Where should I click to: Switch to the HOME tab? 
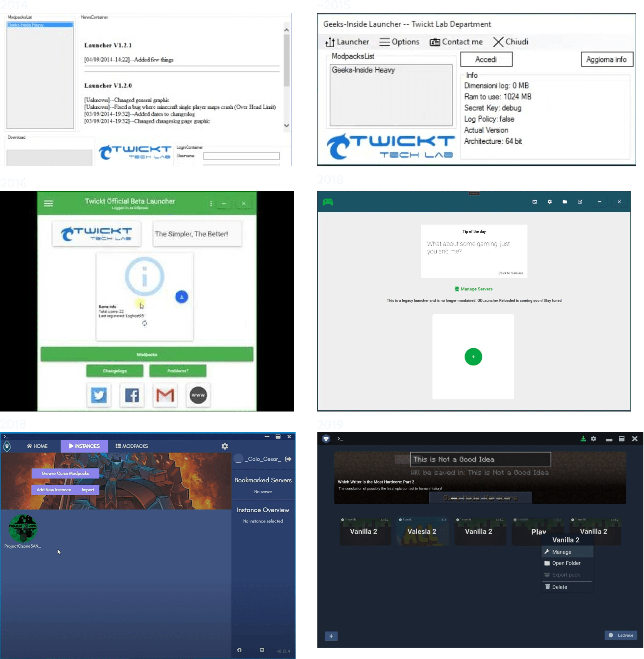click(x=37, y=446)
